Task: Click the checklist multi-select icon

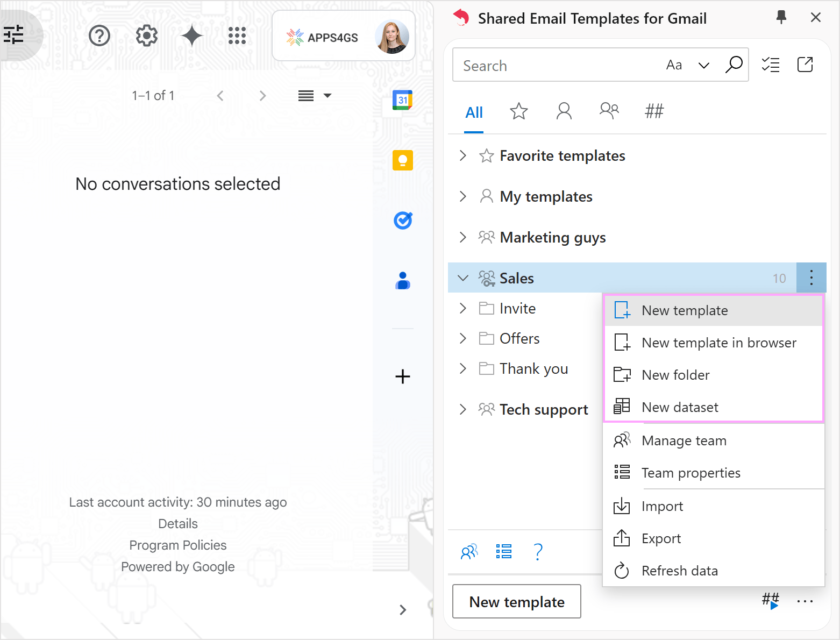Action: click(771, 65)
